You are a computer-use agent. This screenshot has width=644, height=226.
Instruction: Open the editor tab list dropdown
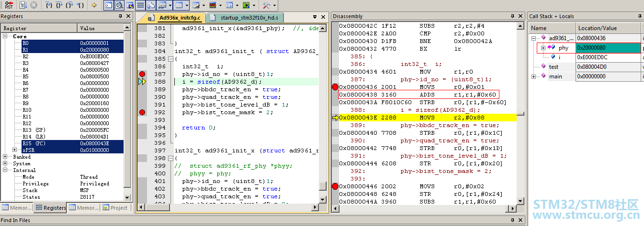(x=315, y=17)
